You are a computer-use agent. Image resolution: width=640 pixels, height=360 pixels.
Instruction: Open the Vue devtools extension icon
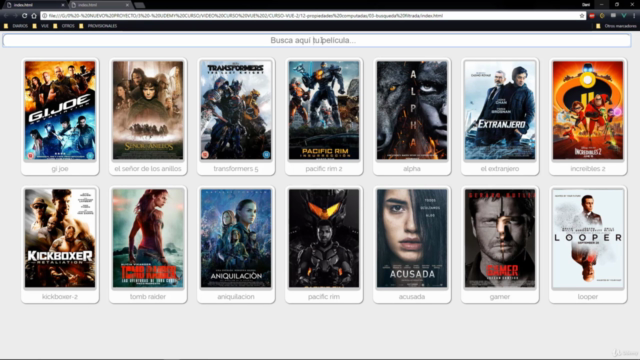coord(624,16)
